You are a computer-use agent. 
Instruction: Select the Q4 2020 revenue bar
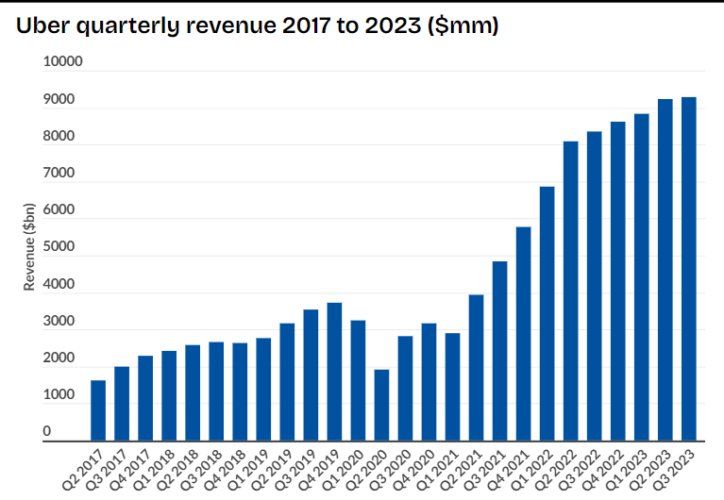(429, 382)
